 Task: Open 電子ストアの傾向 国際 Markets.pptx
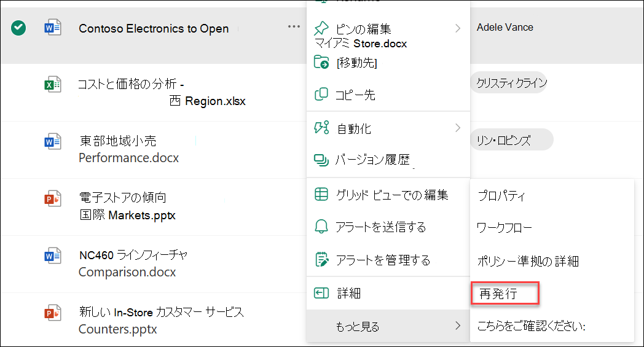coord(127,206)
